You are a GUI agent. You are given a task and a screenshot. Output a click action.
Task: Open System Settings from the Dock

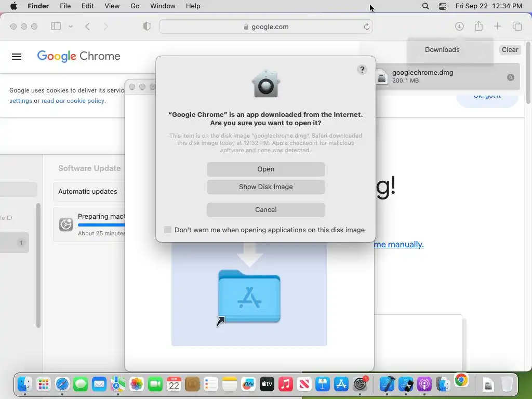pos(360,384)
